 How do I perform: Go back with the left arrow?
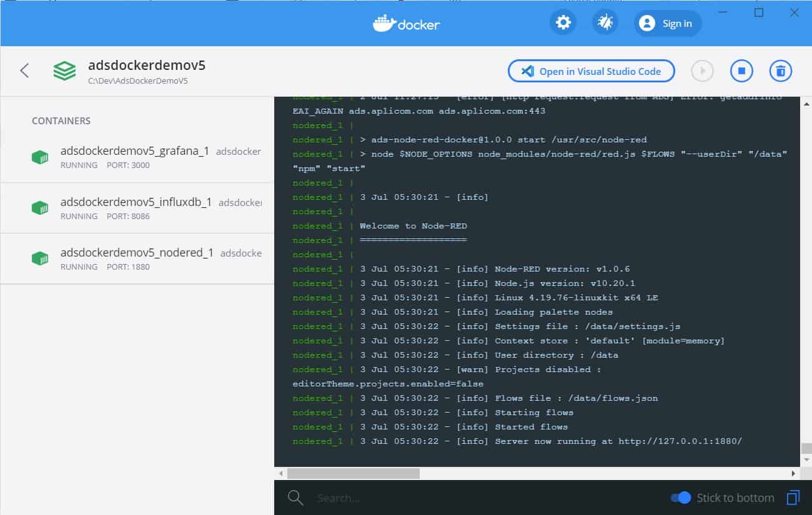(24, 71)
